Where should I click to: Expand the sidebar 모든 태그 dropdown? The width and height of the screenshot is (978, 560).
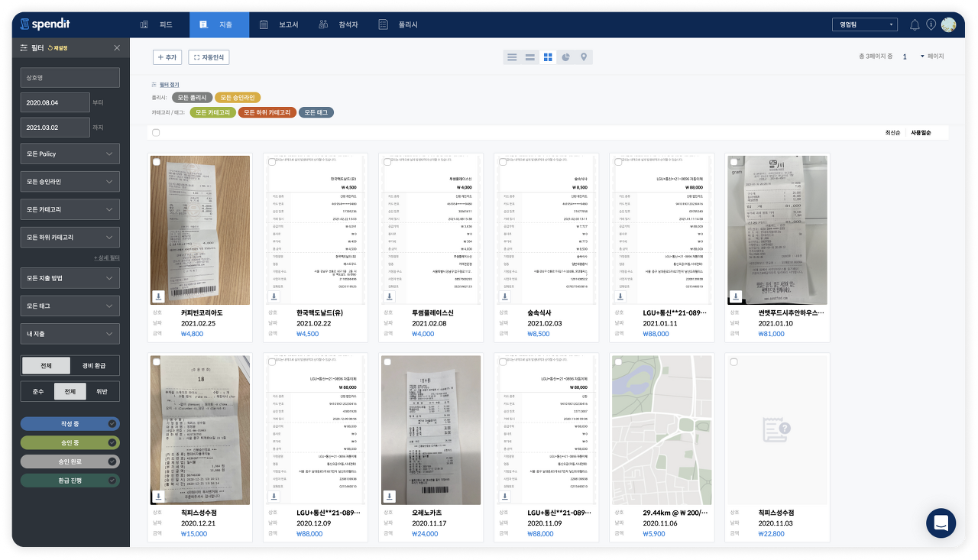70,306
